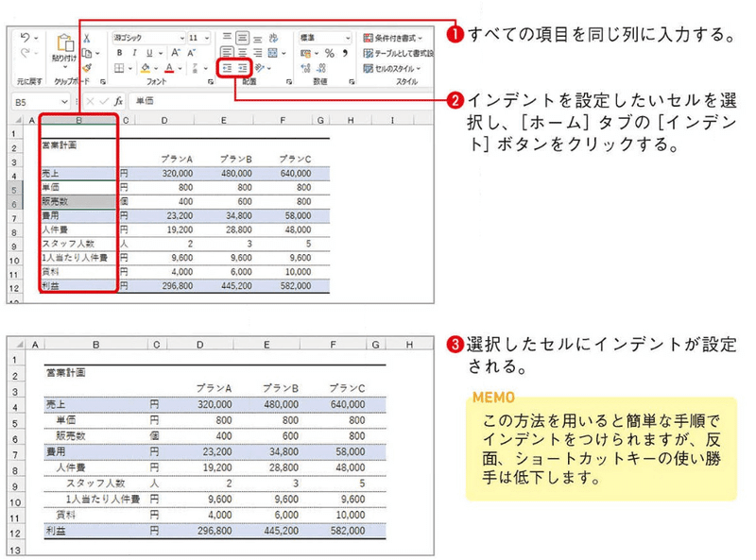This screenshot has height=560, width=756.
Task: Apply Comma Style
Action: click(x=345, y=53)
